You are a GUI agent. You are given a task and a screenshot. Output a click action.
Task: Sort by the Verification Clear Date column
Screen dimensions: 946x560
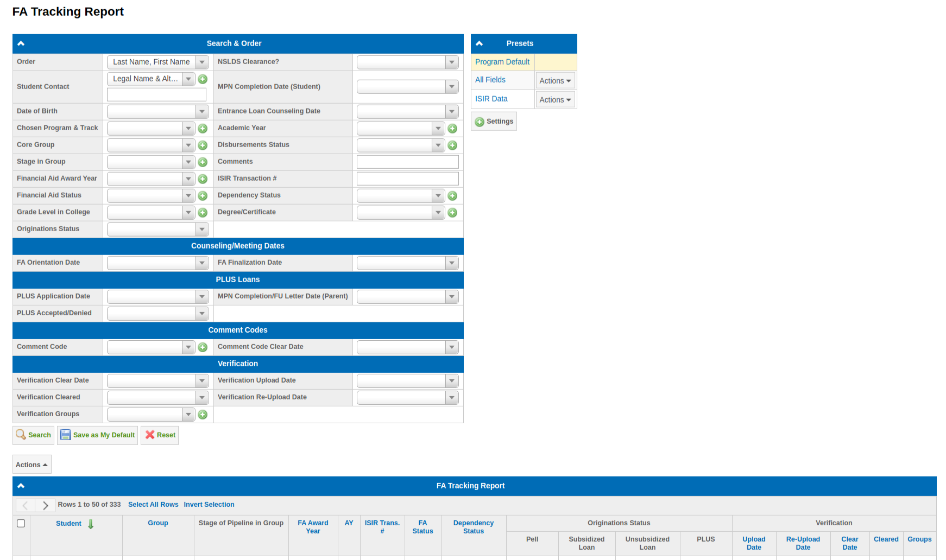click(850, 544)
